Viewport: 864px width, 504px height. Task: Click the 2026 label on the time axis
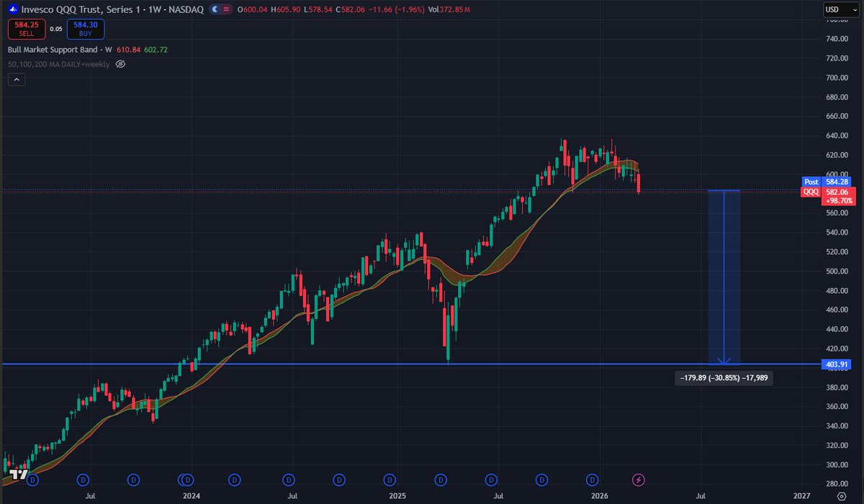click(x=600, y=496)
